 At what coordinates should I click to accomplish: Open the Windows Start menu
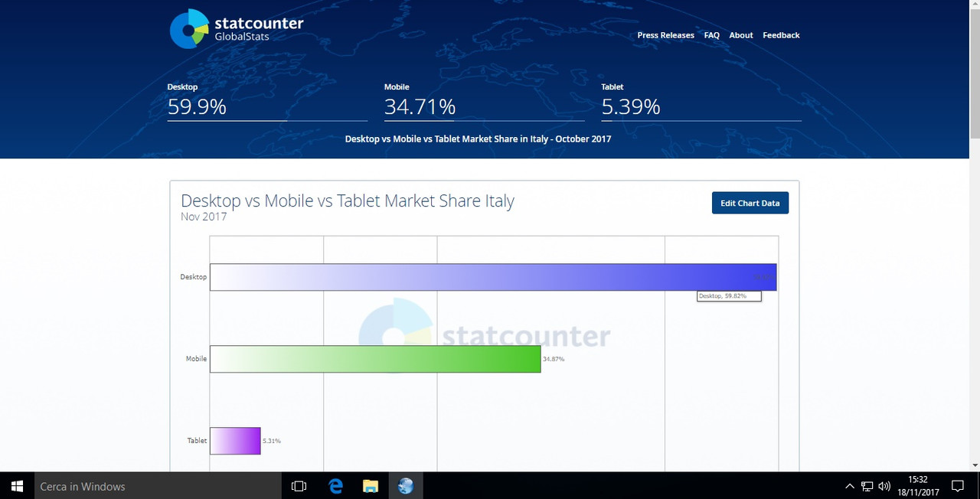pyautogui.click(x=17, y=486)
